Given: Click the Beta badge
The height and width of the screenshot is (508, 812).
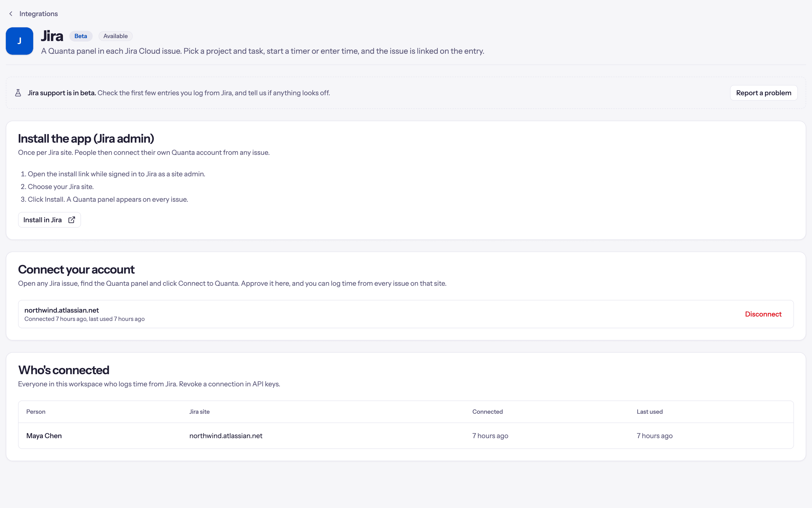Looking at the screenshot, I should pyautogui.click(x=81, y=36).
